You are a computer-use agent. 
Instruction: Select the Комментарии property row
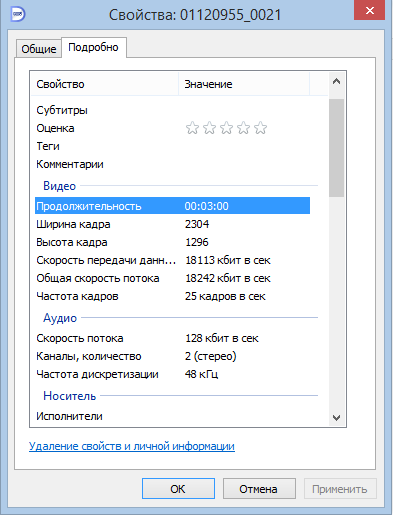pos(172,164)
